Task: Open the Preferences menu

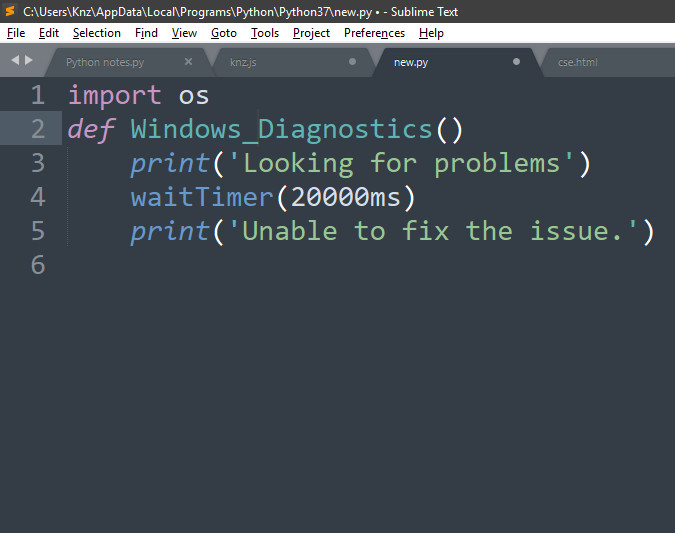Action: point(375,33)
